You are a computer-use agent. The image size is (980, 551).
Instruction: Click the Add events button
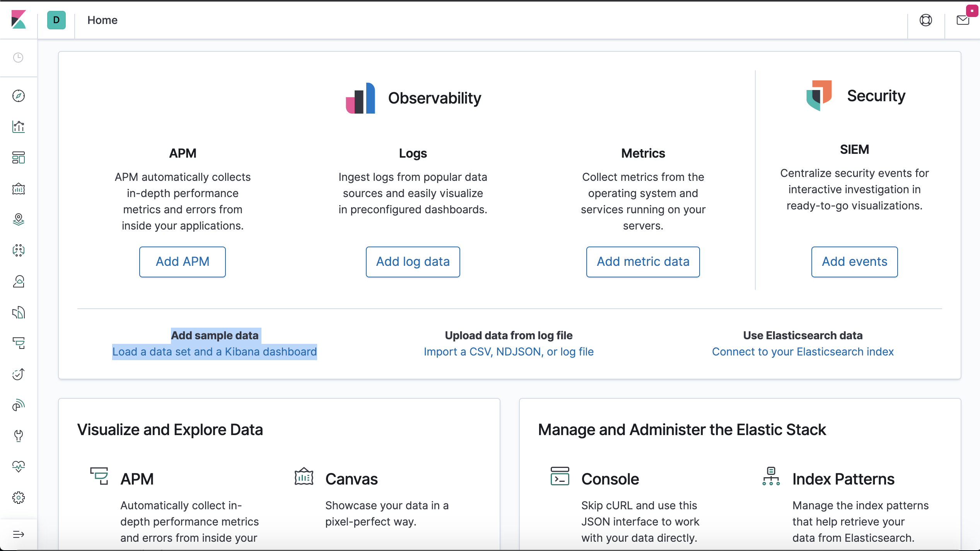click(855, 262)
